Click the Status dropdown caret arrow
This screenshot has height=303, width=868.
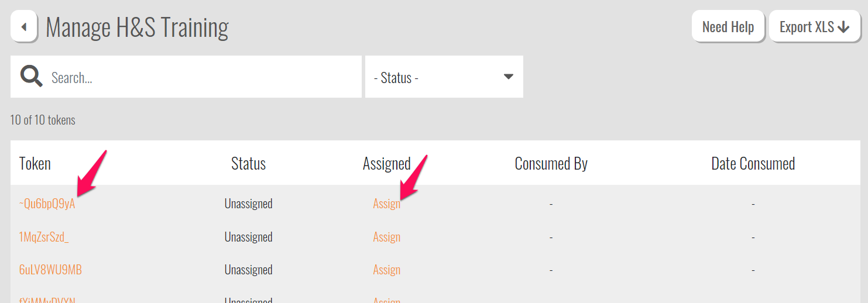point(508,77)
